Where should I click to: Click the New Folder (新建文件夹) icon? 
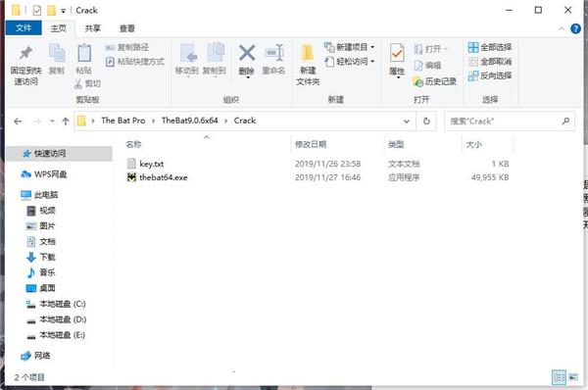coord(308,53)
